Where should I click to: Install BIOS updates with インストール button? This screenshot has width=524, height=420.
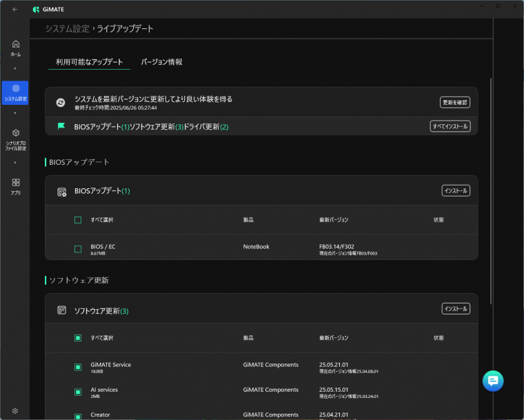[456, 190]
